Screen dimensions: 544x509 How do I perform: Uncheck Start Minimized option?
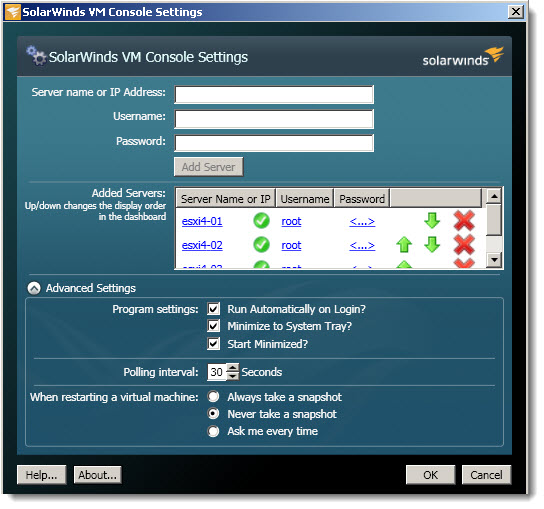(x=213, y=343)
